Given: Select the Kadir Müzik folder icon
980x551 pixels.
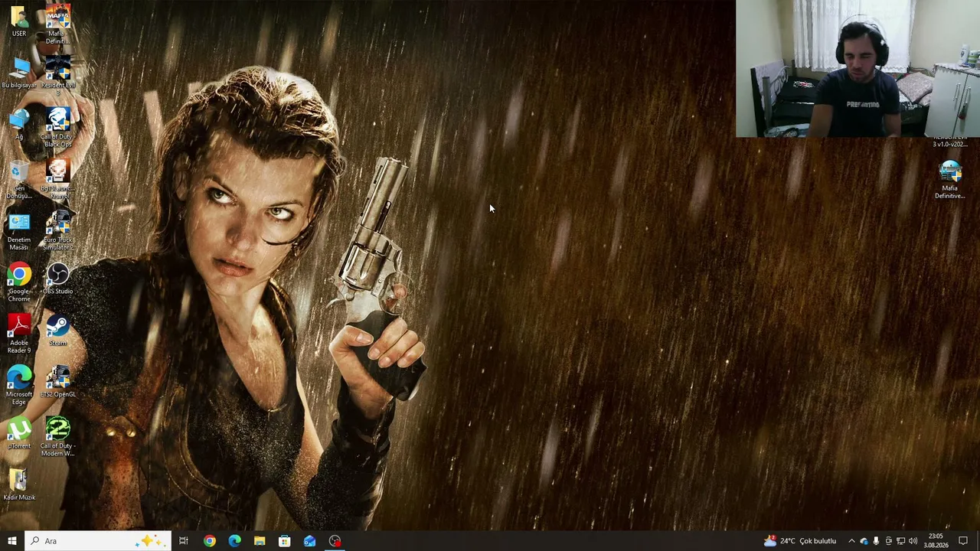Looking at the screenshot, I should [x=19, y=484].
